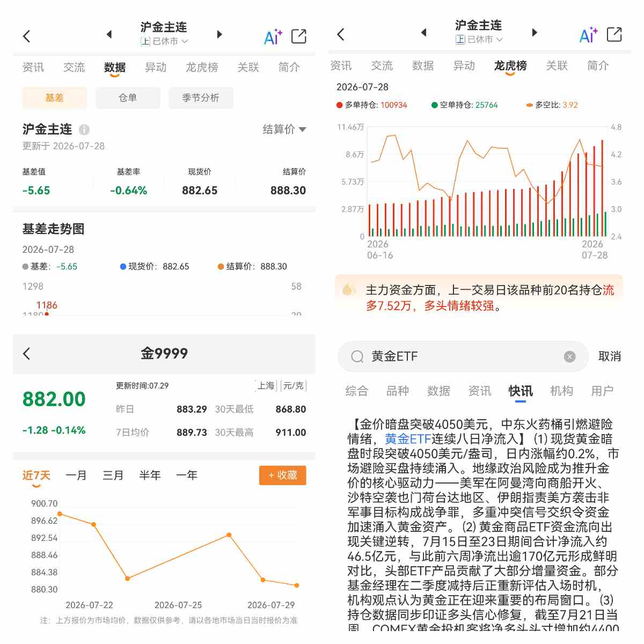Select 三月 time range

(113, 475)
